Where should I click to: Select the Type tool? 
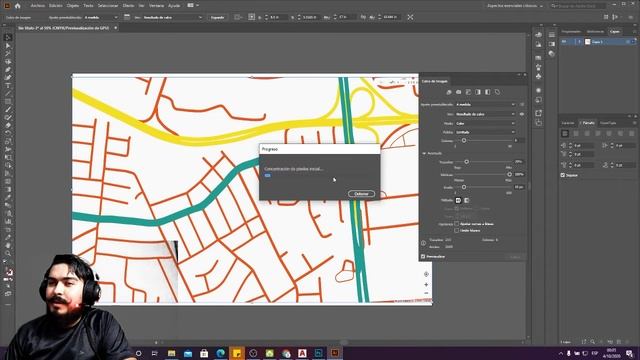click(8, 86)
